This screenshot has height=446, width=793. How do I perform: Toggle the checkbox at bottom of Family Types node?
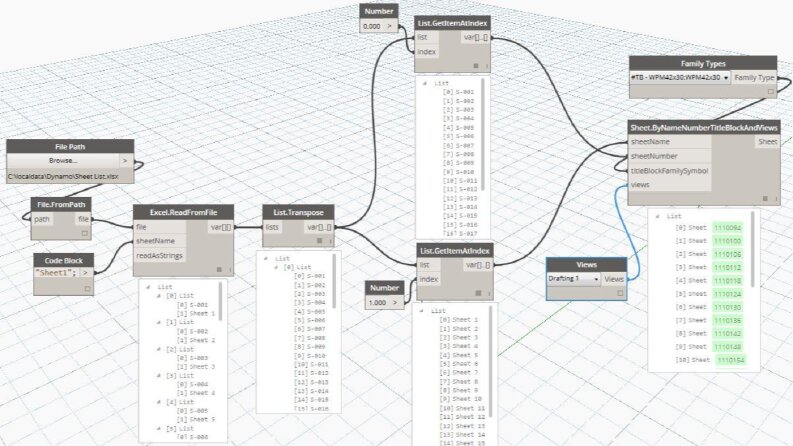(771, 92)
